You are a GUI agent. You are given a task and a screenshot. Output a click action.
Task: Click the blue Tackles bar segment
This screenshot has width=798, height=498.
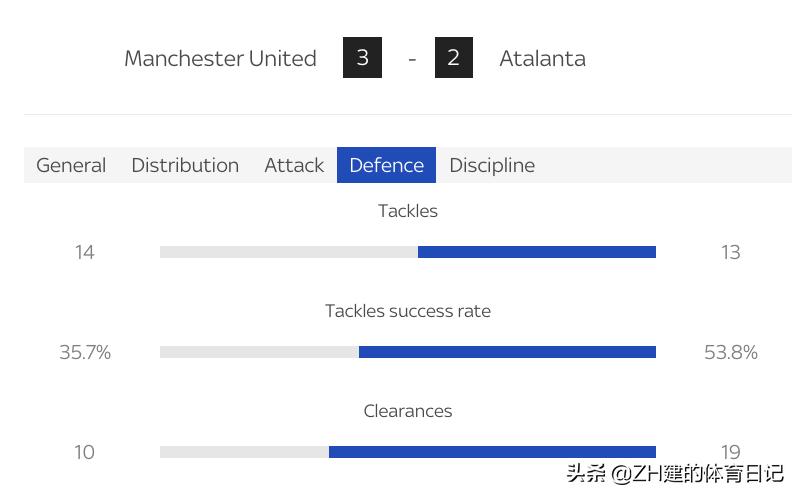536,252
